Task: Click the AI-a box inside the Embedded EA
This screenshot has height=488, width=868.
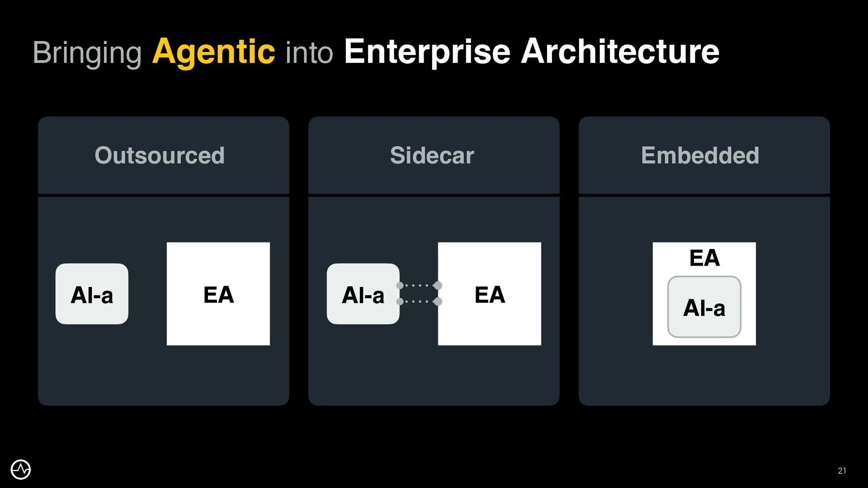Action: click(x=704, y=307)
